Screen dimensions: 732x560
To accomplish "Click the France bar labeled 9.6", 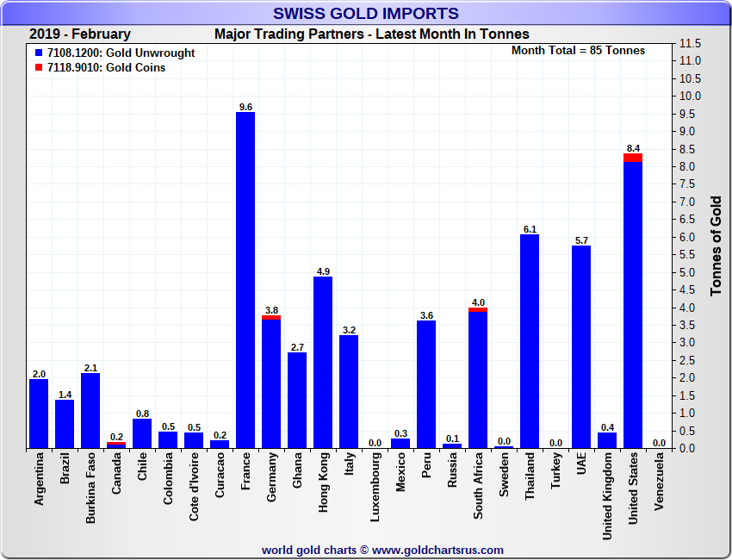I will 245,280.
